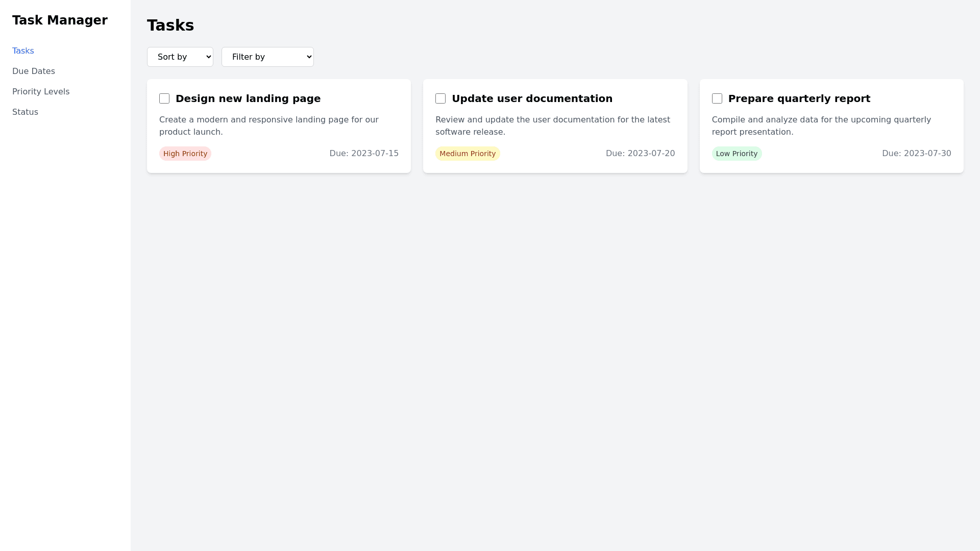Viewport: 980px width, 551px height.
Task: Mark Update user documentation as complete
Action: [440, 98]
